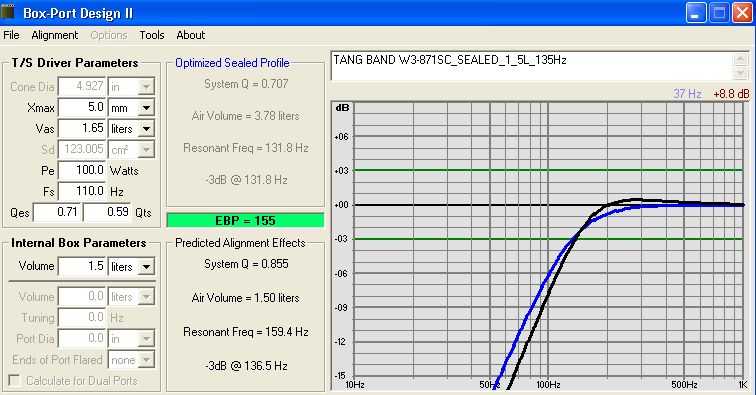Click the Xmax 5.0 input field
This screenshot has width=756, height=395.
tap(82, 108)
